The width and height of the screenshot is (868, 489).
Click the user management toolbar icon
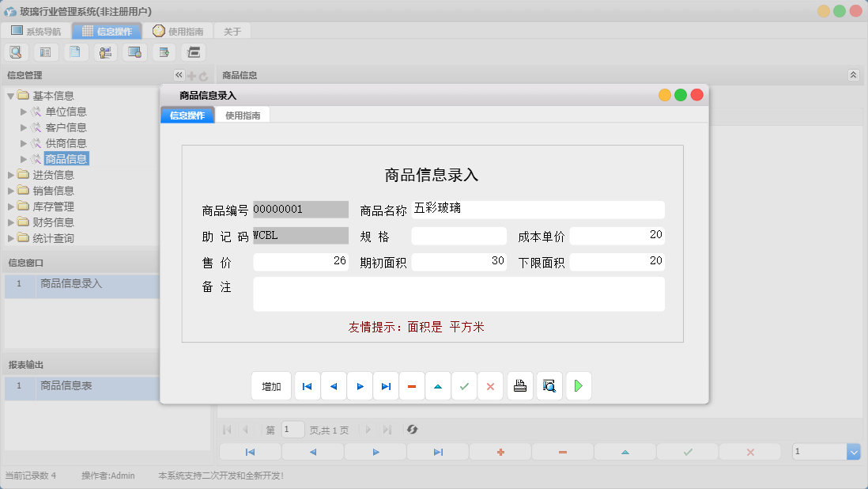pos(105,51)
